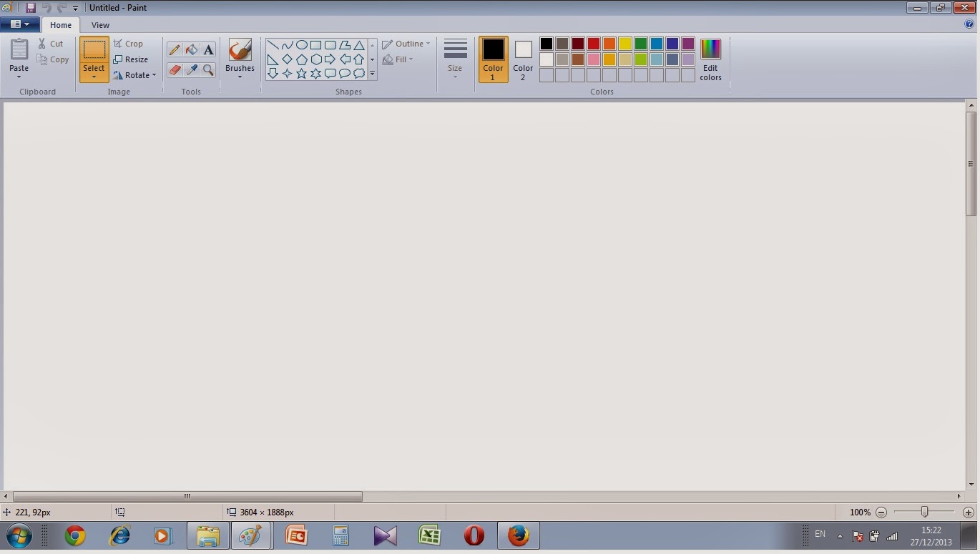Image resolution: width=980 pixels, height=554 pixels.
Task: Open the Outline dropdown
Action: pyautogui.click(x=406, y=44)
